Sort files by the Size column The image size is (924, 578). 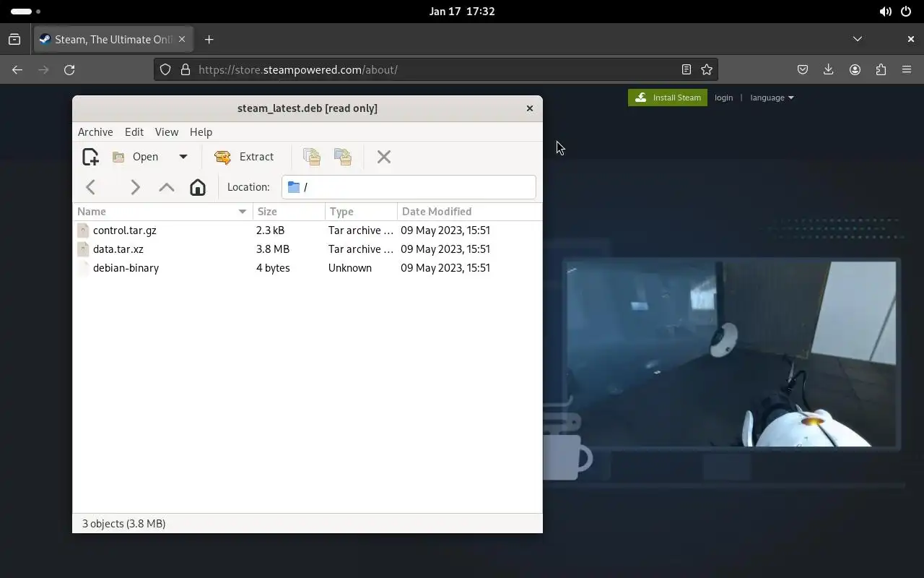pos(289,212)
